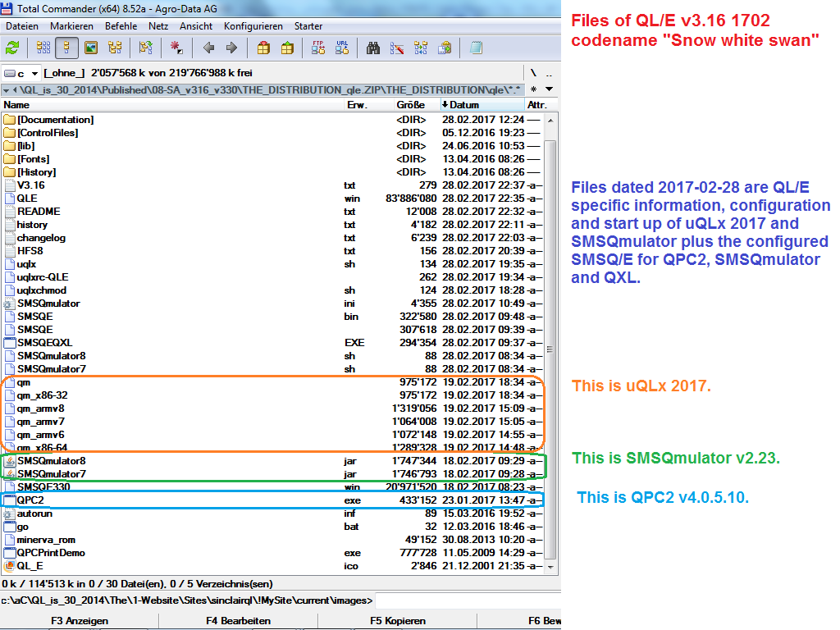Click the F5 Kopieren button
The height and width of the screenshot is (630, 840).
tap(398, 621)
